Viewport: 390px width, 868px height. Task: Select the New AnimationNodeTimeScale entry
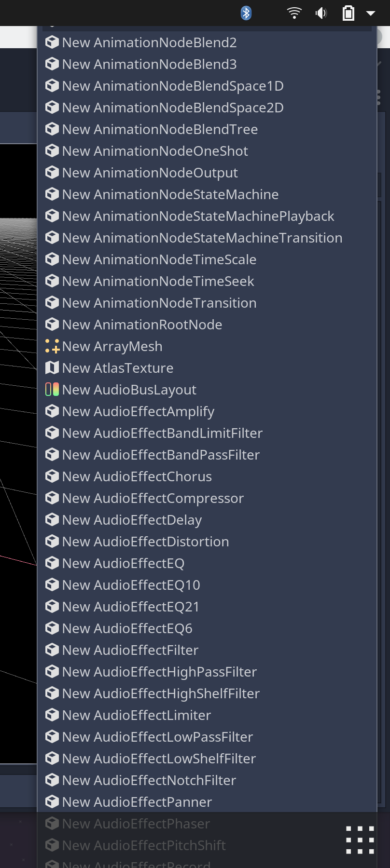[x=159, y=259]
